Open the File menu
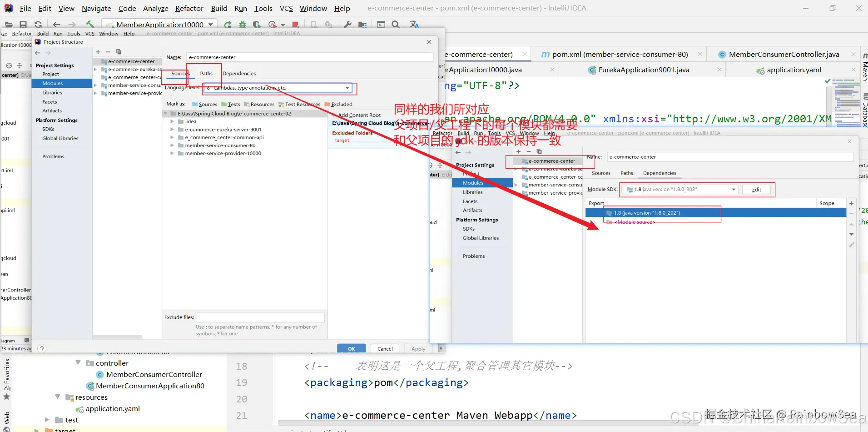The width and height of the screenshot is (868, 432). coord(25,8)
